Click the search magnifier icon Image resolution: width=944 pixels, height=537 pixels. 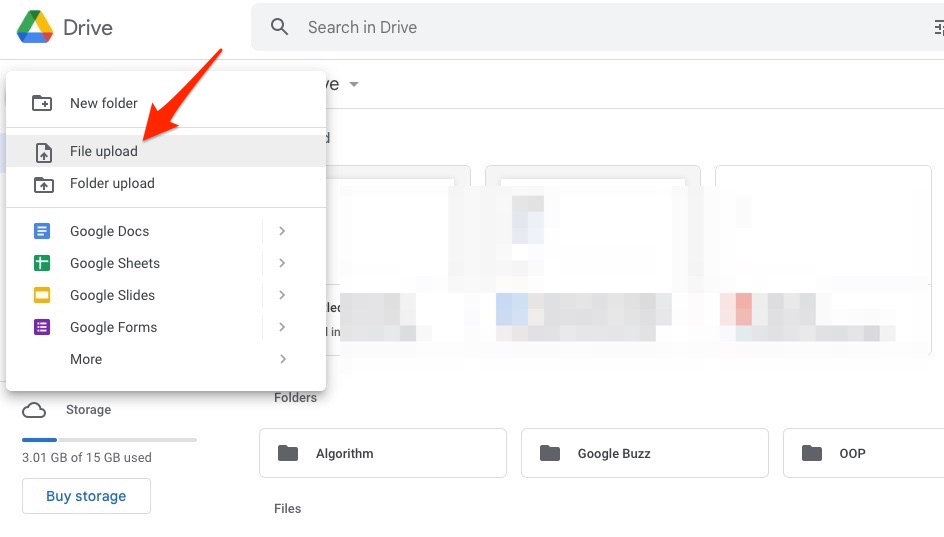click(x=280, y=27)
